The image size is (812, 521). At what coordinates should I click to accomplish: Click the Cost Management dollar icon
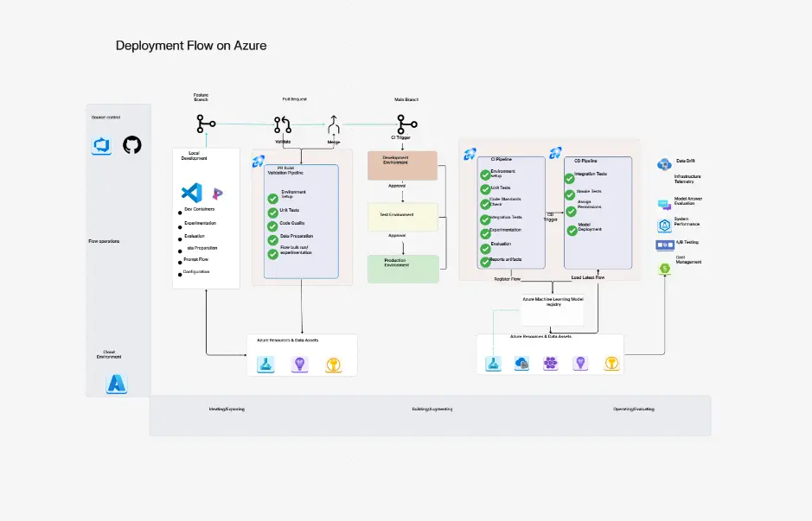click(664, 267)
